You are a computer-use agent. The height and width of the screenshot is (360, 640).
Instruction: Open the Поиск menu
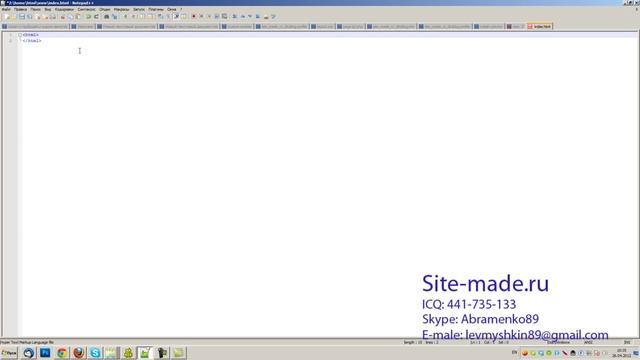36,9
